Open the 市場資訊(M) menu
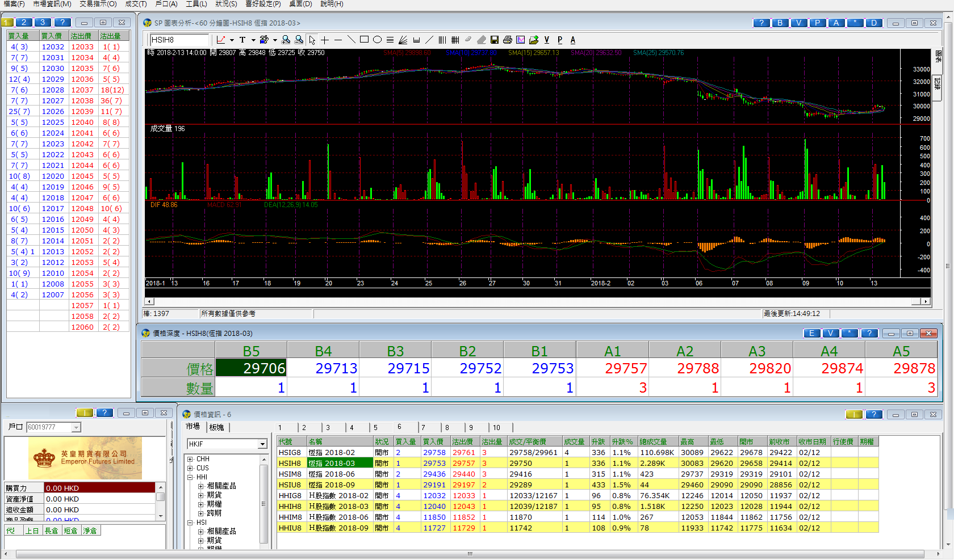Viewport: 954px width, 560px height. (52, 4)
